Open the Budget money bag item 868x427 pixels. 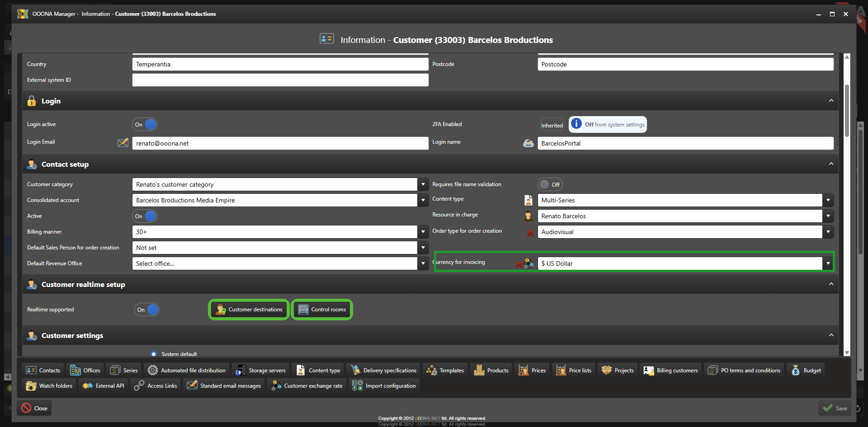[x=806, y=371]
